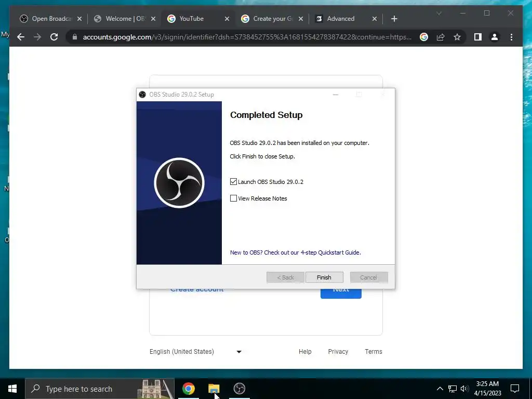Minimize the Chrome window
This screenshot has width=532, height=399.
click(x=463, y=13)
